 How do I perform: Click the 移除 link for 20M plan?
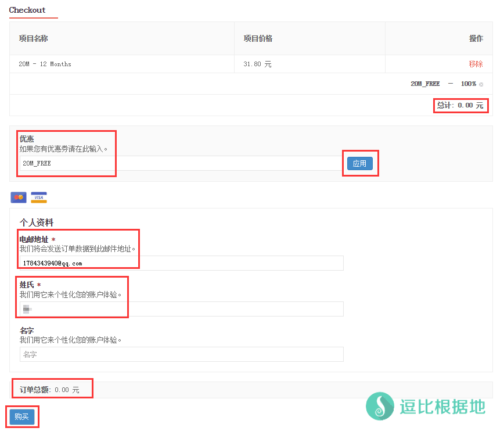[476, 64]
